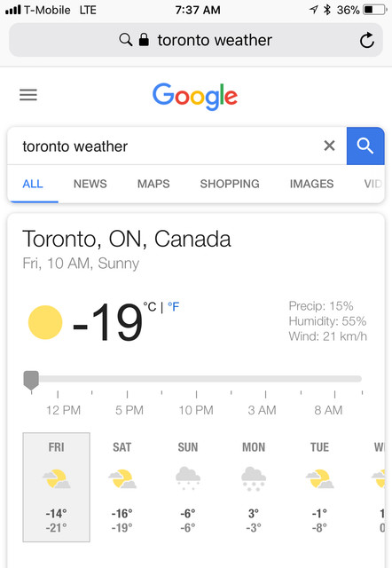Select °C temperature unit
This screenshot has width=392, height=568.
[x=150, y=307]
